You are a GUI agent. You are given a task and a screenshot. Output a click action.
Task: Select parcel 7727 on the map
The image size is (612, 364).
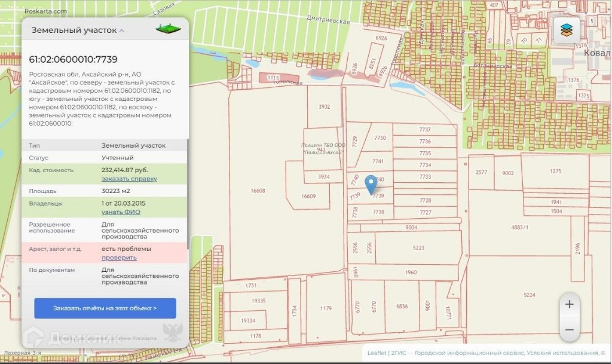click(426, 213)
